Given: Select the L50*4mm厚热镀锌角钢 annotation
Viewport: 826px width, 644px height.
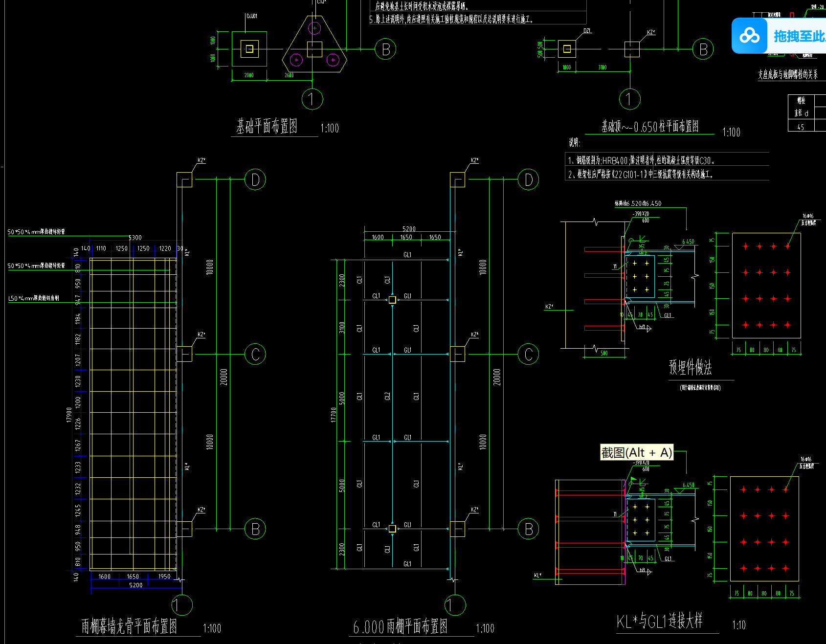Looking at the screenshot, I should coord(34,298).
